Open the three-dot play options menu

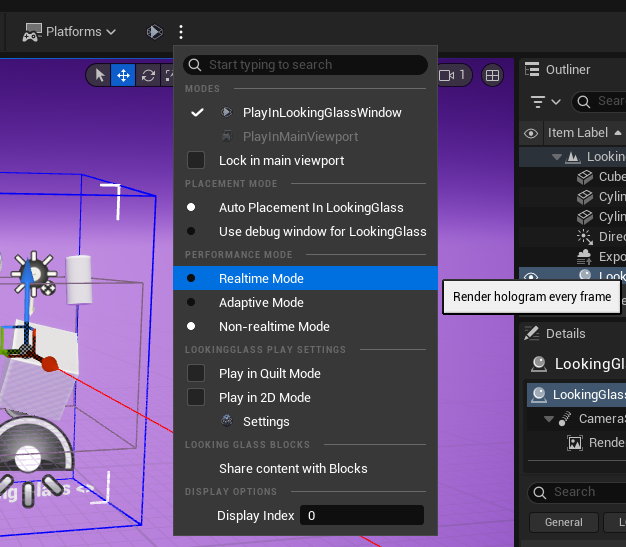pyautogui.click(x=181, y=32)
